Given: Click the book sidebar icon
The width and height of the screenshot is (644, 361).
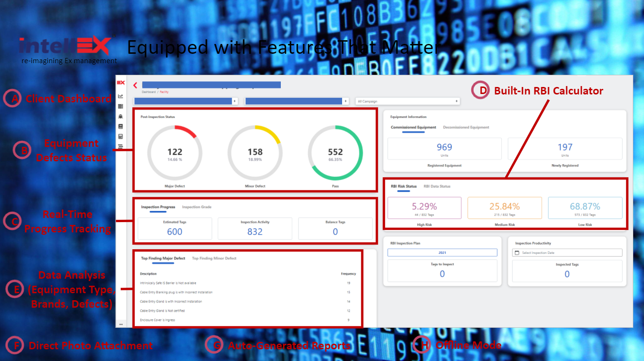Looking at the screenshot, I should point(121,126).
